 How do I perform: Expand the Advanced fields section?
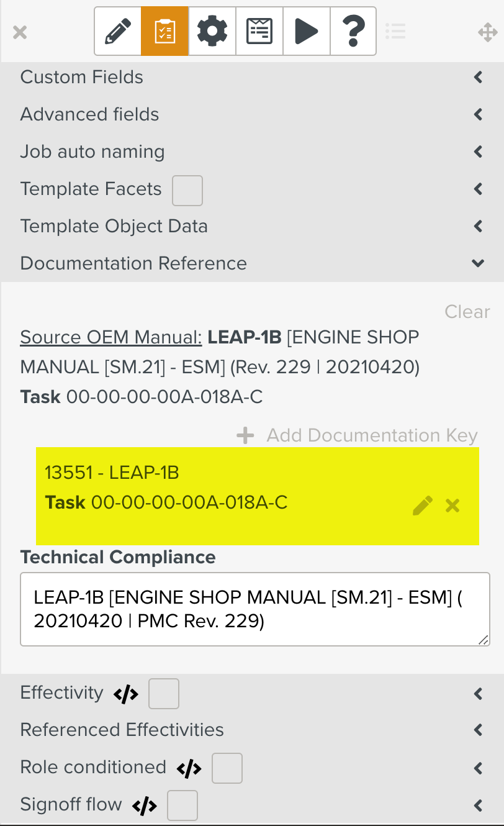(478, 114)
